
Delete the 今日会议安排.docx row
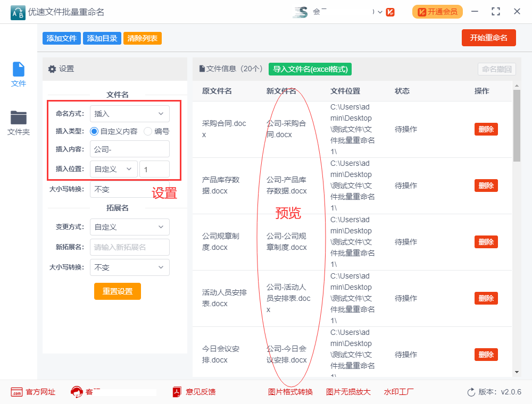click(486, 355)
